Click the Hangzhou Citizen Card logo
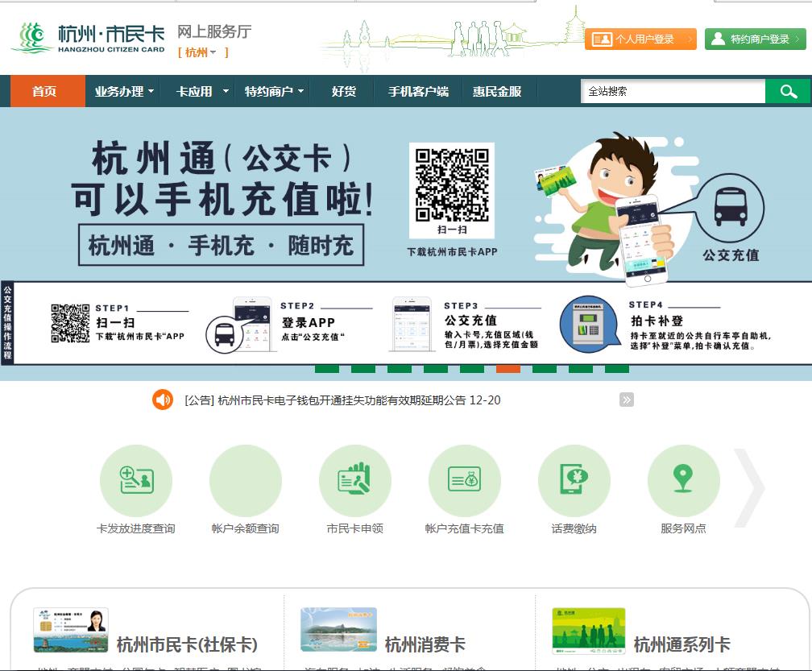This screenshot has height=671, width=812. tap(88, 37)
